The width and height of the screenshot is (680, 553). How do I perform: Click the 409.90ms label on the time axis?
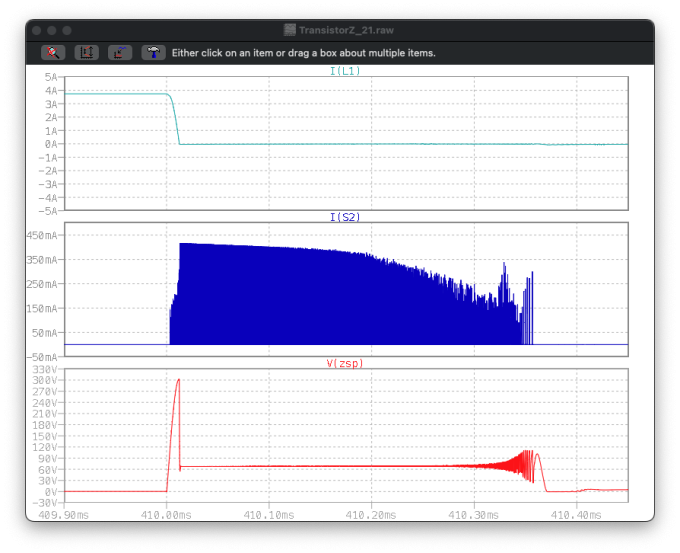tap(64, 514)
